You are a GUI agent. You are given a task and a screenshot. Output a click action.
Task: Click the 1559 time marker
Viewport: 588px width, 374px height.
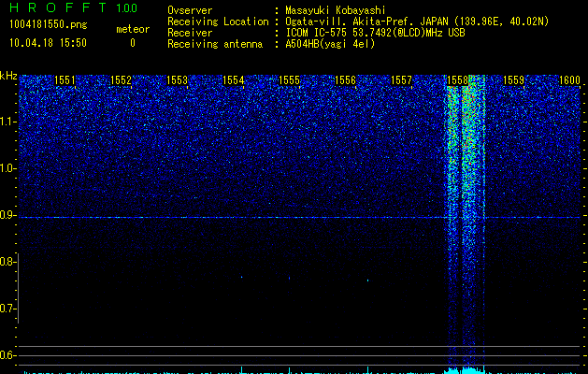click(513, 80)
